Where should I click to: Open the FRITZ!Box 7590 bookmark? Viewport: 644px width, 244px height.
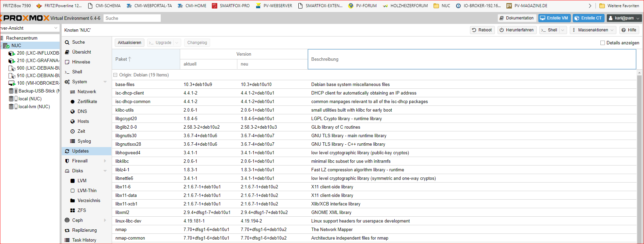point(17,6)
